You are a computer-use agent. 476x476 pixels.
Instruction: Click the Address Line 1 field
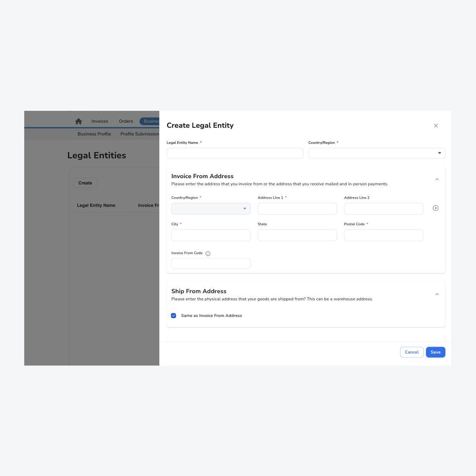tap(297, 209)
